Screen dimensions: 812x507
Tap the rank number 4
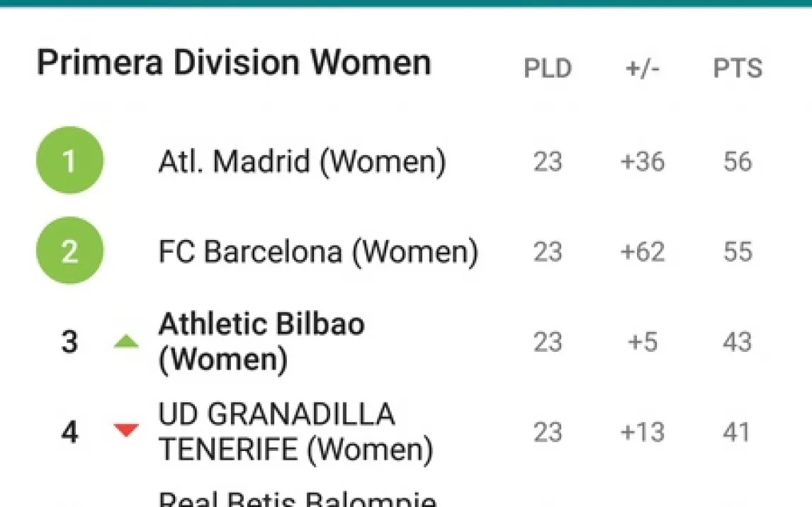tap(69, 431)
